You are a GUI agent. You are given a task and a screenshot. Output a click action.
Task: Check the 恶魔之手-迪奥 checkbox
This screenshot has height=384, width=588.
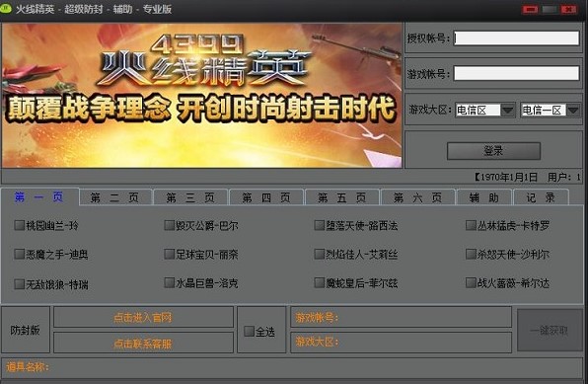click(x=19, y=254)
